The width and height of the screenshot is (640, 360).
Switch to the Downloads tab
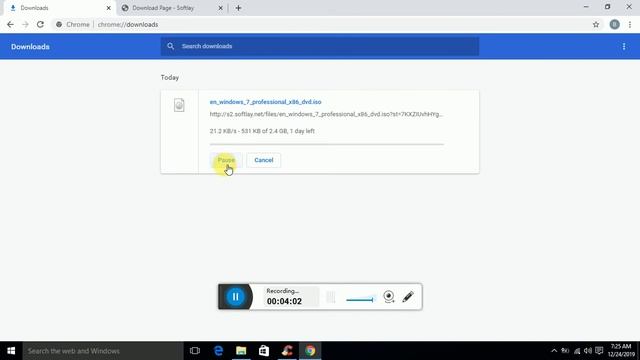(59, 8)
